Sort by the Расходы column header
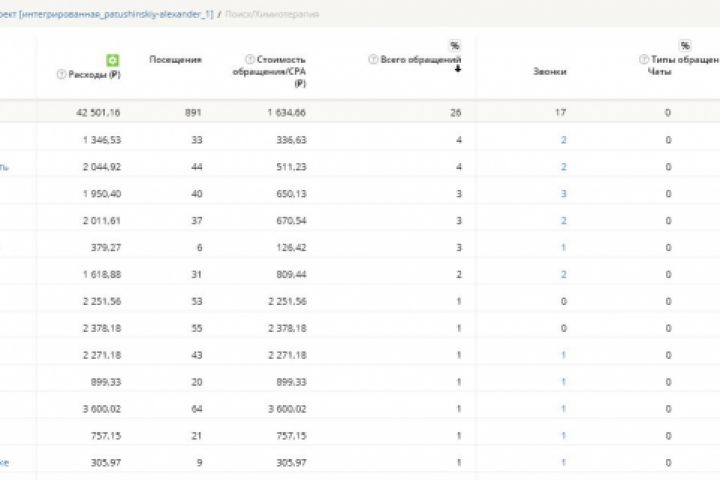This screenshot has width=720, height=480. tap(94, 74)
